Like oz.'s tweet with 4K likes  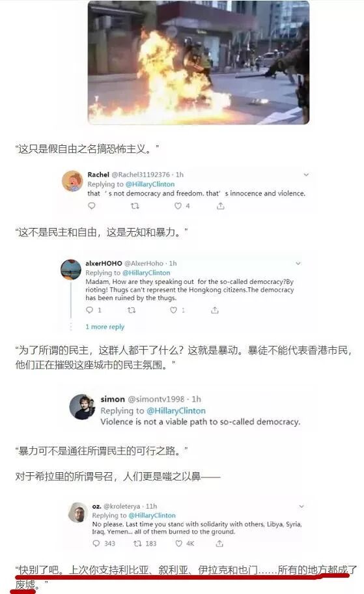(x=179, y=543)
